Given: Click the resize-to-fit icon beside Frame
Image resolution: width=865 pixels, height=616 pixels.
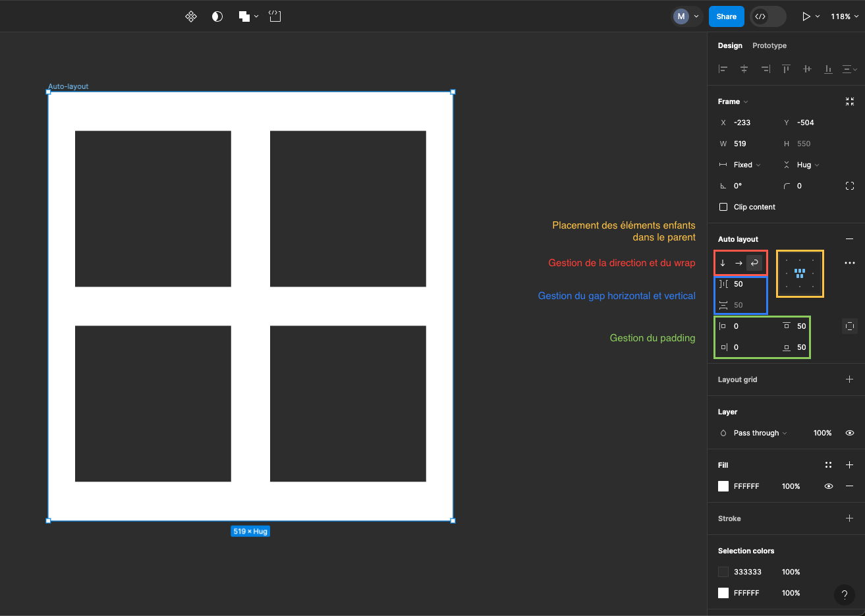Looking at the screenshot, I should pos(849,101).
